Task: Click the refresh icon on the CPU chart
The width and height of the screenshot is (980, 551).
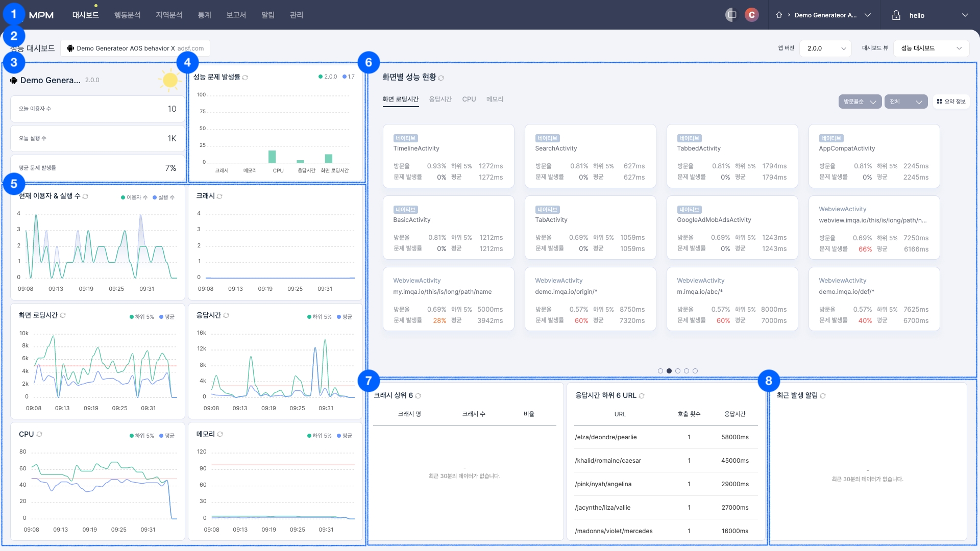Action: tap(39, 434)
